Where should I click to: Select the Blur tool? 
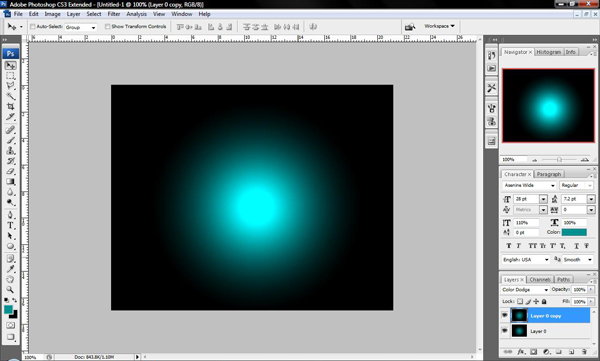pyautogui.click(x=10, y=192)
